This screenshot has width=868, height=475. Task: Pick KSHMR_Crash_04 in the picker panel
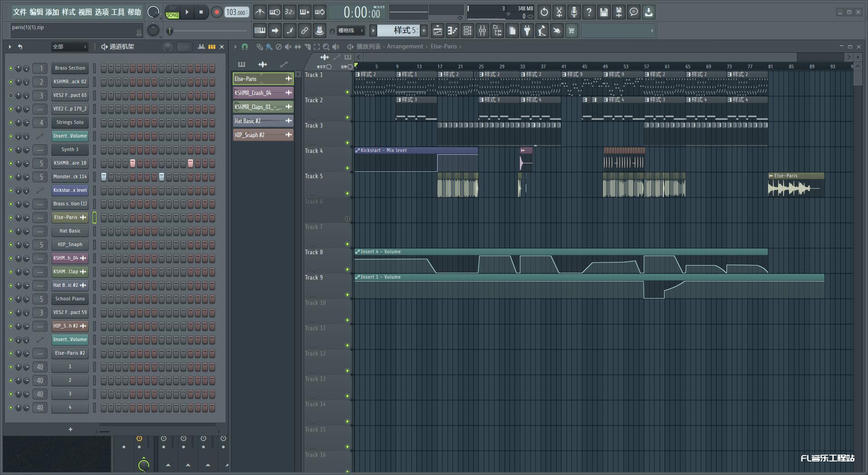coord(263,93)
